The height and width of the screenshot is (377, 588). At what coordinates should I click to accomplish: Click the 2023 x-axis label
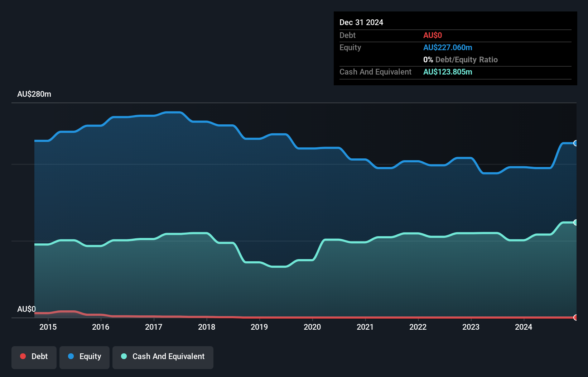click(471, 327)
